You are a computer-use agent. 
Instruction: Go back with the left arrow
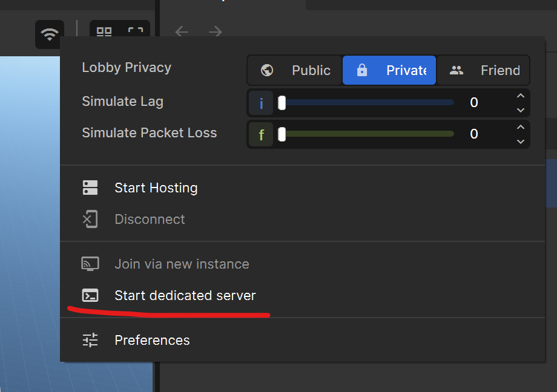click(x=182, y=31)
